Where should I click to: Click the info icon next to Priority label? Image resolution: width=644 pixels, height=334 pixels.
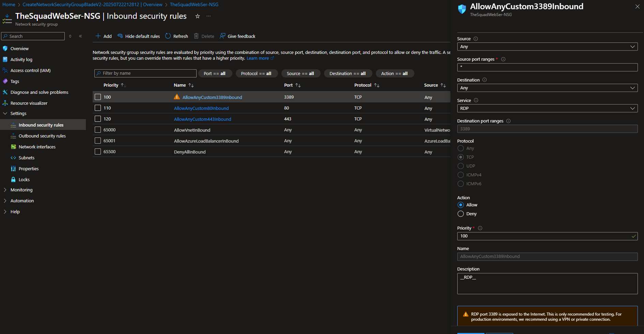coord(480,228)
